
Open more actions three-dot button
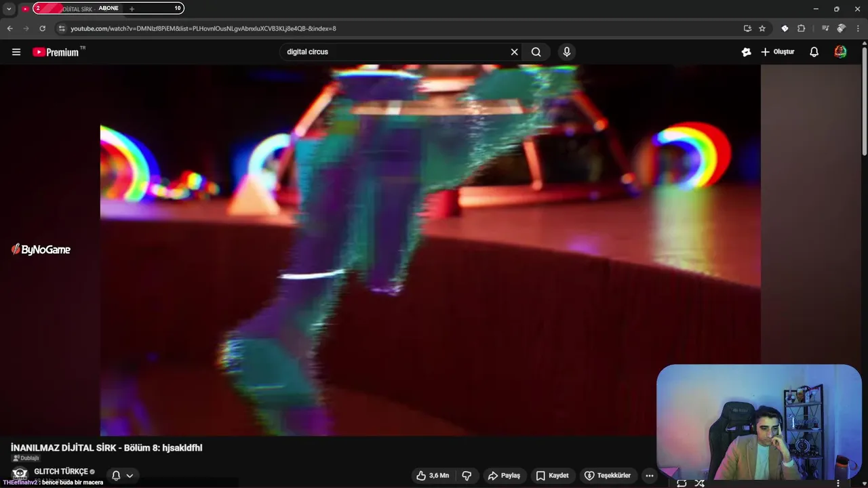pos(650,476)
